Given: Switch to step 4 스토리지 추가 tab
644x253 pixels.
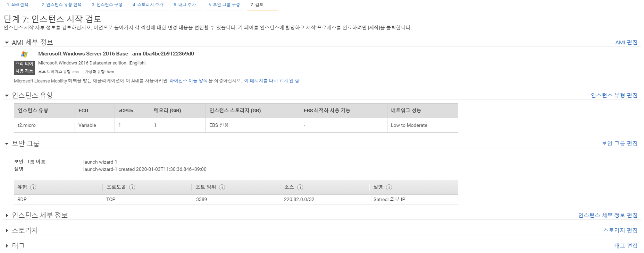Looking at the screenshot, I should pos(148,5).
